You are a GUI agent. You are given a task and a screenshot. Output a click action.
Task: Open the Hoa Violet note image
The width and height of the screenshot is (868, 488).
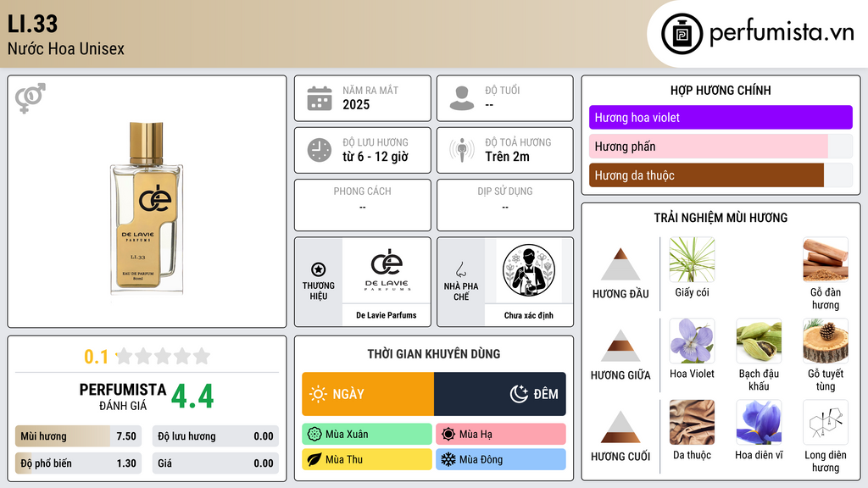(x=692, y=341)
